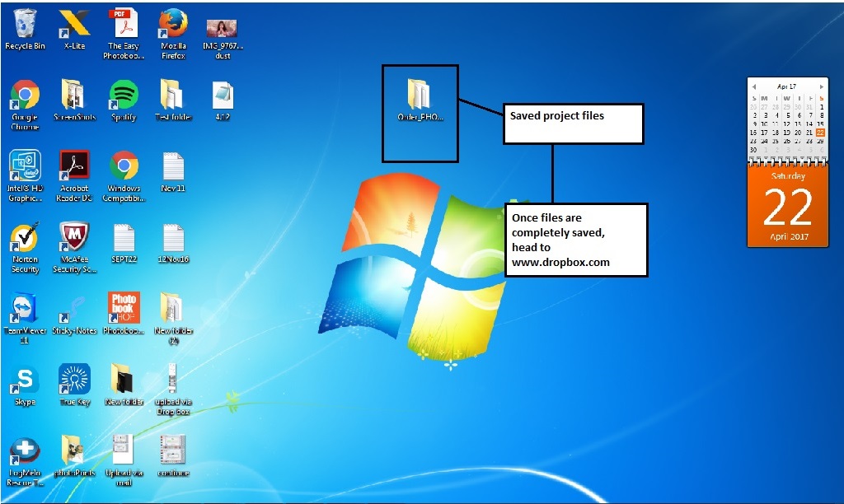Go to previous month in calendar gadget
The width and height of the screenshot is (844, 504).
(x=754, y=86)
